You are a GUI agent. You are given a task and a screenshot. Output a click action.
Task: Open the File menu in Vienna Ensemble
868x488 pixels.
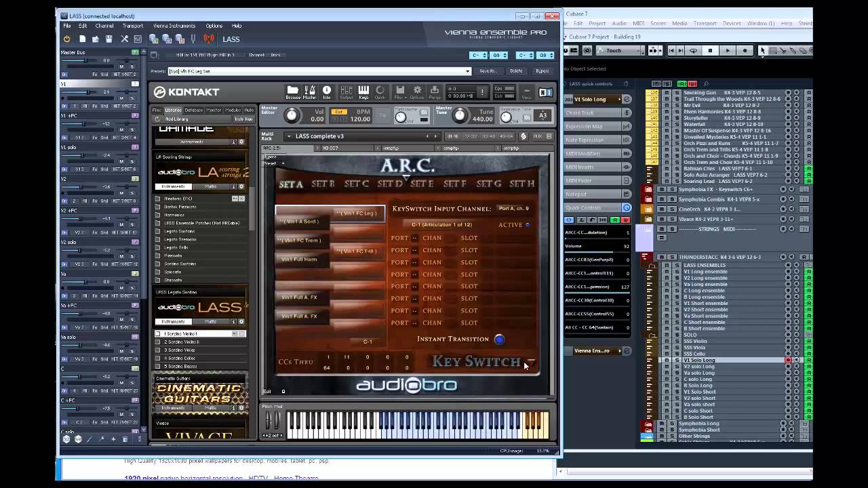pyautogui.click(x=67, y=26)
